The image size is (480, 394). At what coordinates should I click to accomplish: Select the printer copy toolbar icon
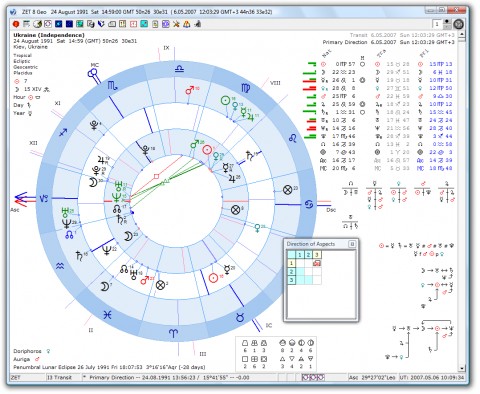click(91, 24)
